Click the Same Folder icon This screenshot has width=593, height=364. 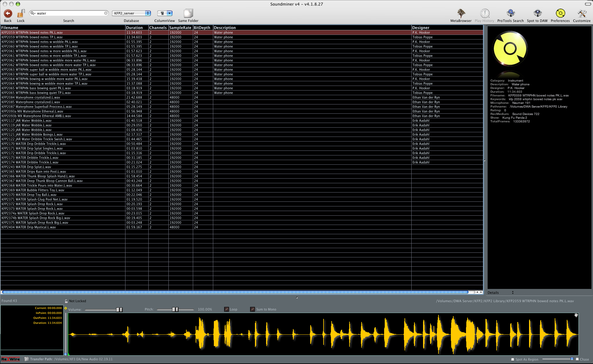[188, 13]
